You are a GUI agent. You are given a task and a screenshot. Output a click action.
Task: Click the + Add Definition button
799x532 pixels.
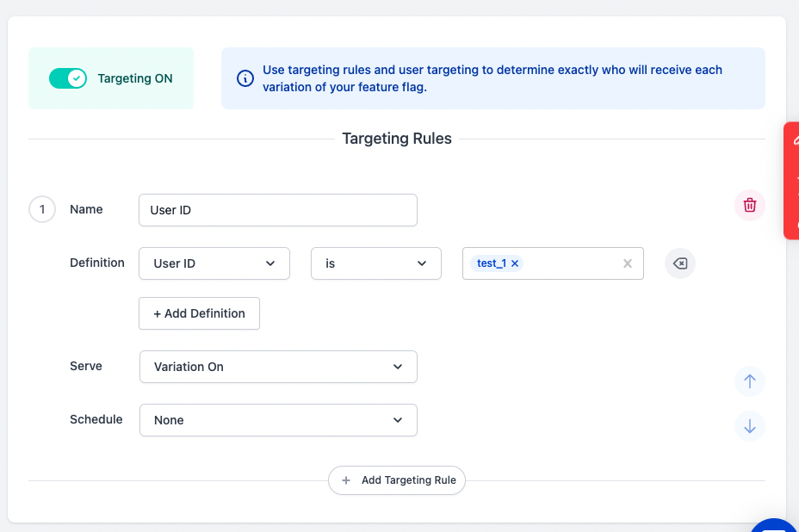tap(199, 313)
